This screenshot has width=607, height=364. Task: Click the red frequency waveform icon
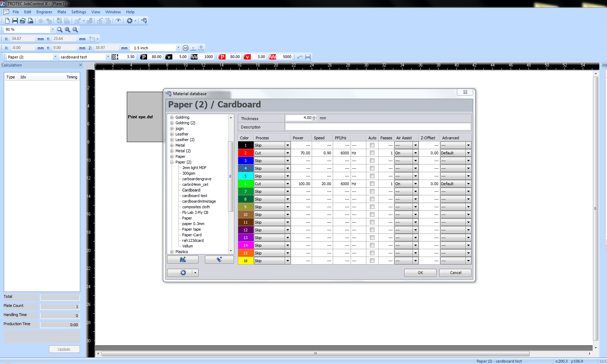(273, 57)
